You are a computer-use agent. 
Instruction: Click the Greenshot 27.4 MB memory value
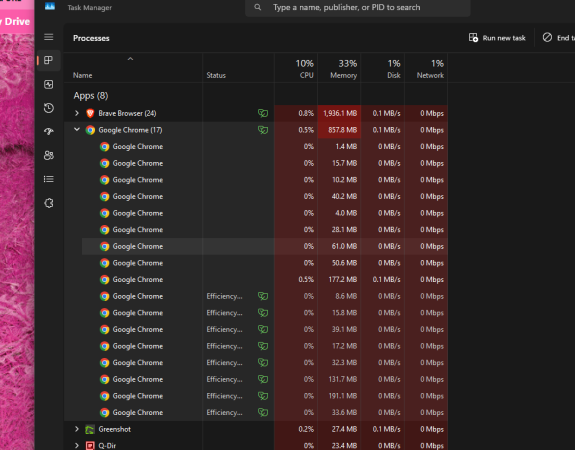coord(344,429)
